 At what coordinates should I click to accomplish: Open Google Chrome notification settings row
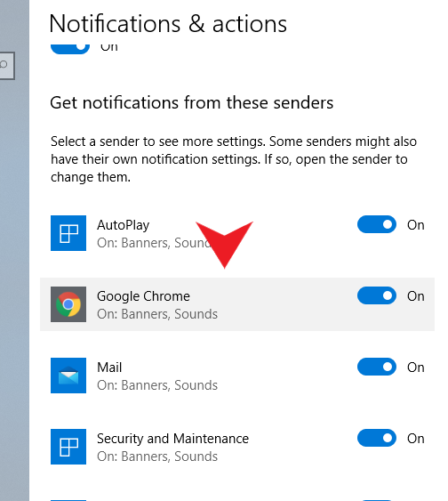click(x=237, y=304)
